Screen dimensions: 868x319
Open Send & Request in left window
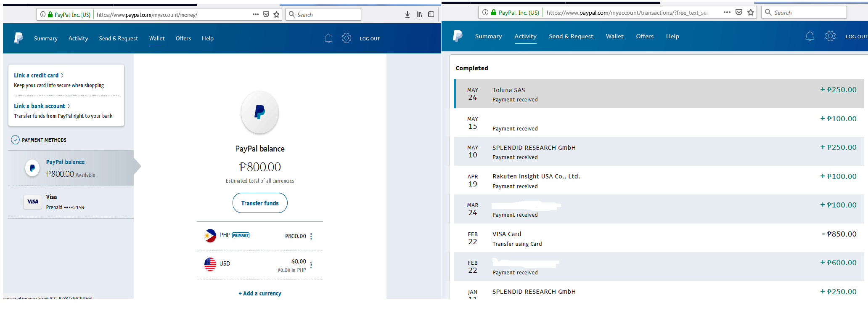tap(119, 38)
